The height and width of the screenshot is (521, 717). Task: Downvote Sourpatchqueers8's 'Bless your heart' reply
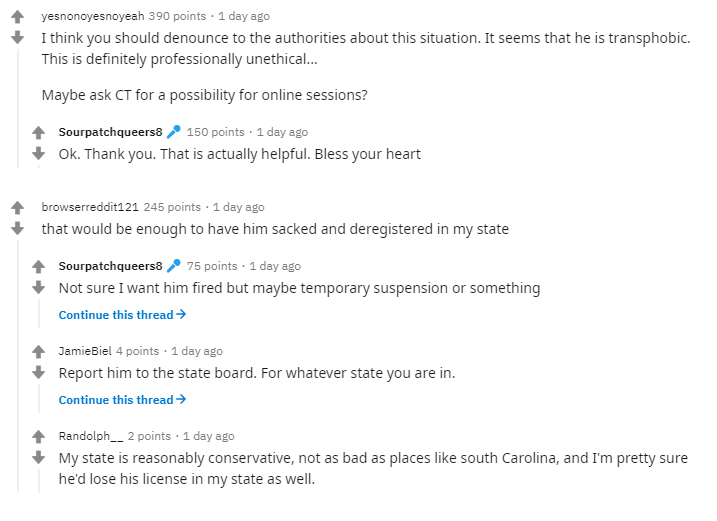tap(38, 153)
